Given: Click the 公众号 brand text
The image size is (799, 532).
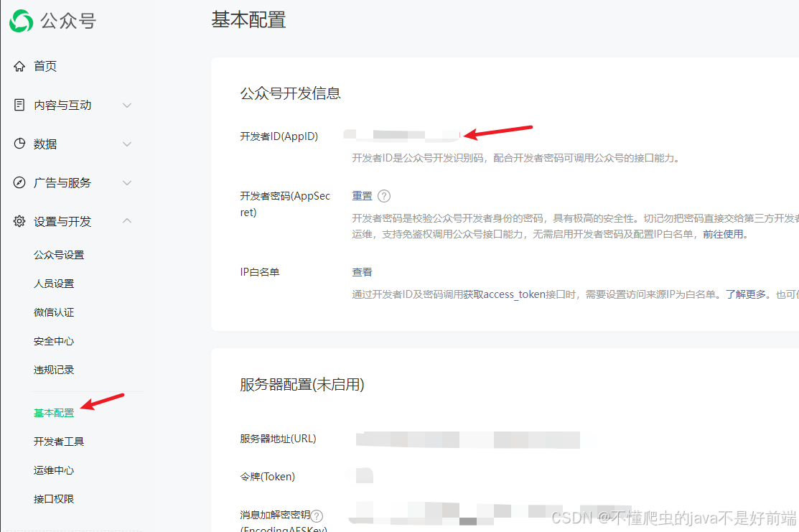Looking at the screenshot, I should (x=67, y=21).
